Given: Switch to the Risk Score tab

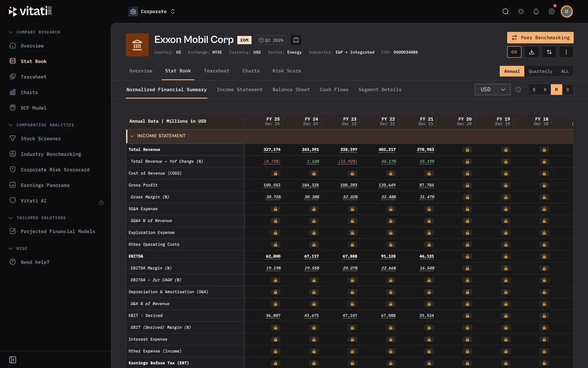Looking at the screenshot, I should (287, 71).
